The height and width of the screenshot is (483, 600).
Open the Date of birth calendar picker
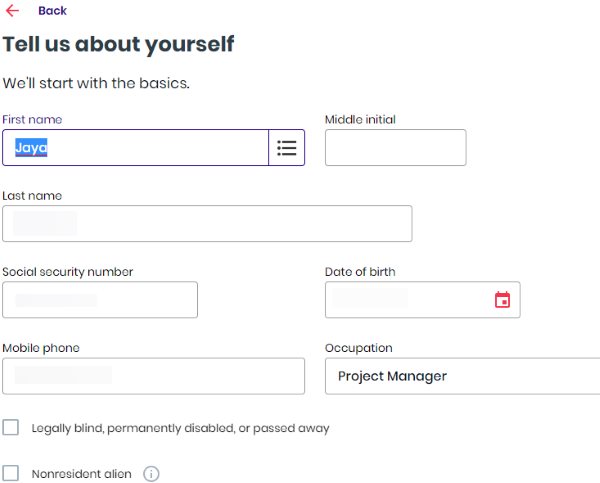tap(502, 300)
